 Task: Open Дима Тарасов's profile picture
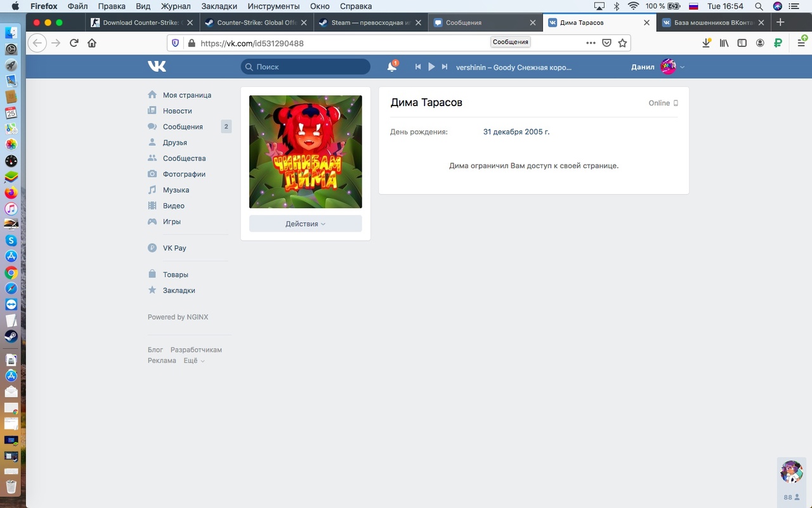305,152
